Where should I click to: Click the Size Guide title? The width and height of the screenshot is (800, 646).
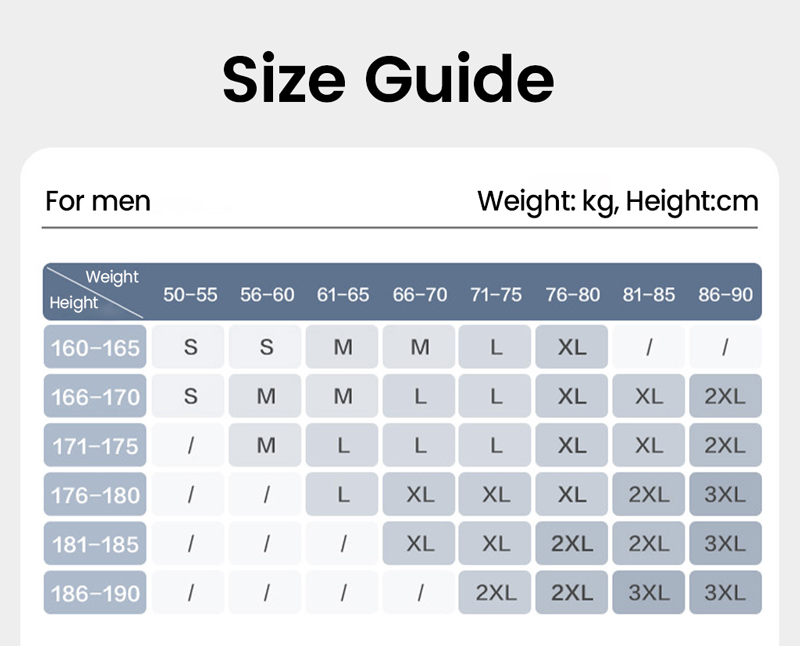388,79
